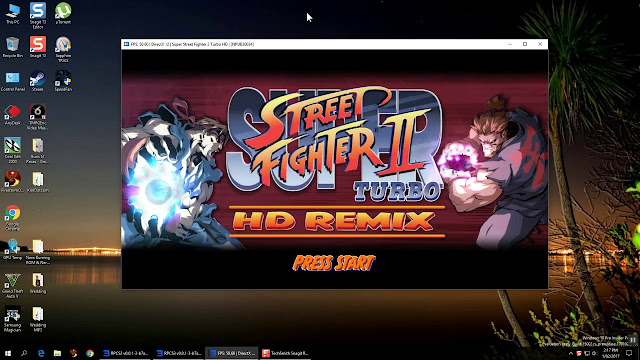Viewport: 640px width, 360px height.
Task: Open the taskbar clock and date
Action: pyautogui.click(x=611, y=353)
